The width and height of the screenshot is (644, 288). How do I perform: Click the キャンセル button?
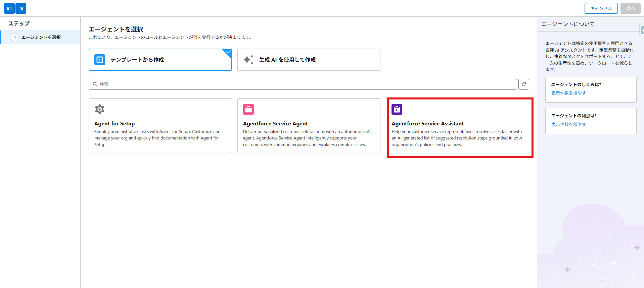(x=601, y=8)
